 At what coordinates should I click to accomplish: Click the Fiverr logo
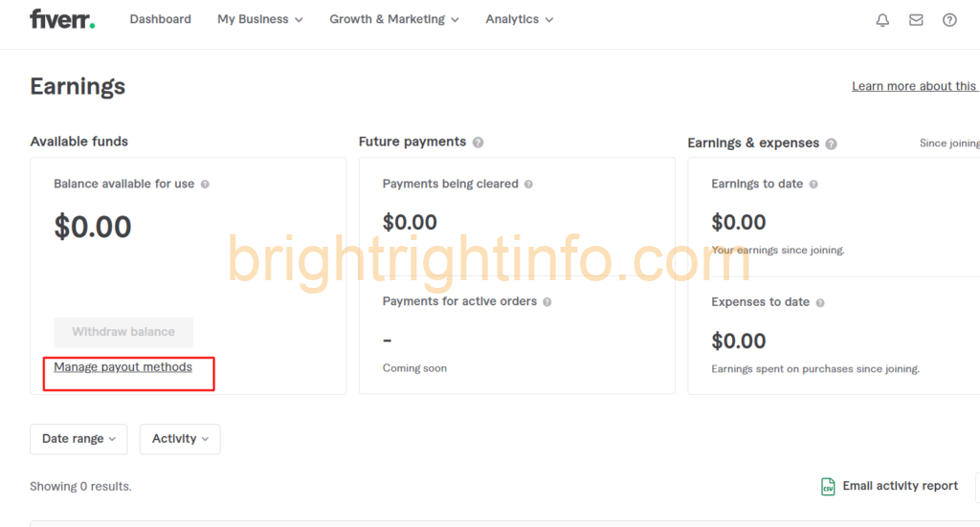coord(62,19)
